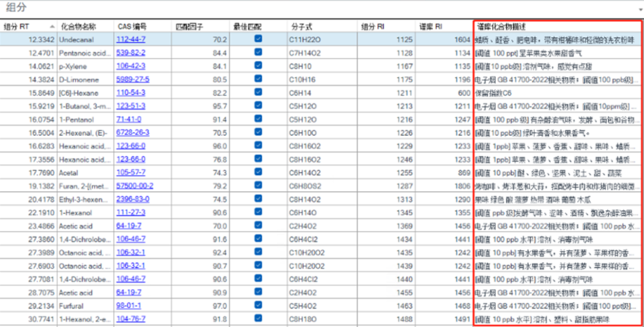Open CAS link 104-76-7
Image resolution: width=644 pixels, height=327 pixels.
click(x=131, y=319)
